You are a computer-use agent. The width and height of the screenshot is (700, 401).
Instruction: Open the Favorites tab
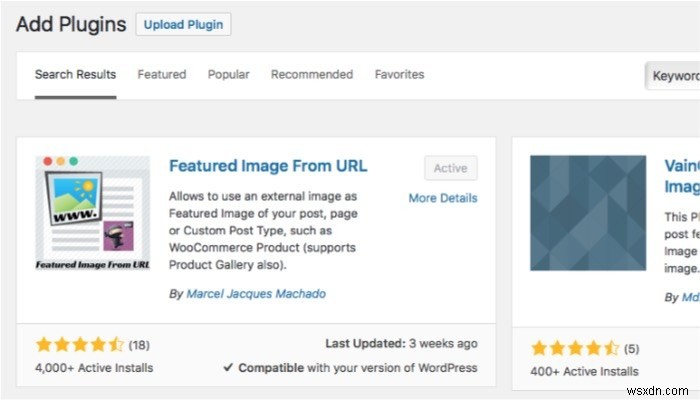pos(400,75)
